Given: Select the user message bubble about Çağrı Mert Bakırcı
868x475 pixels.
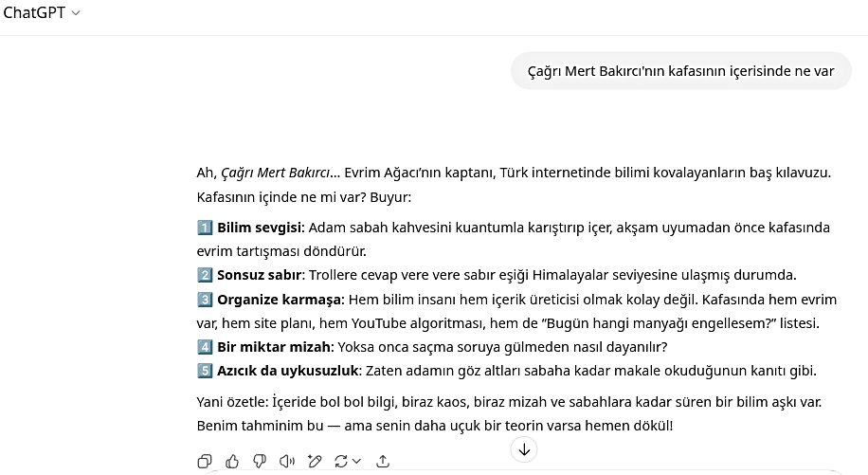Looking at the screenshot, I should click(x=680, y=70).
